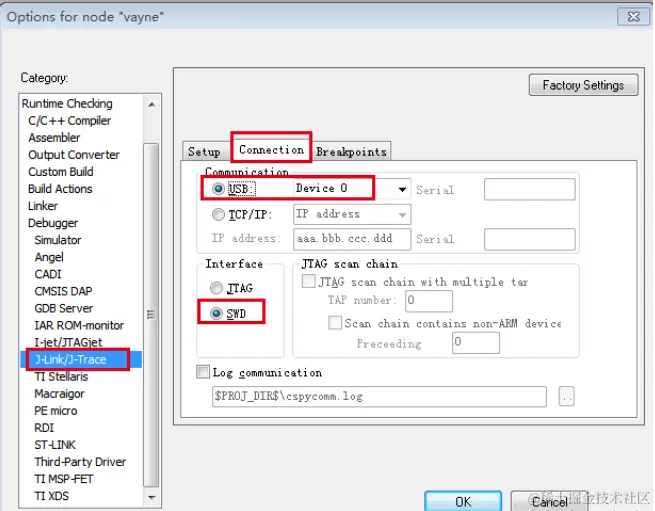Click the Cancel button

(549, 501)
